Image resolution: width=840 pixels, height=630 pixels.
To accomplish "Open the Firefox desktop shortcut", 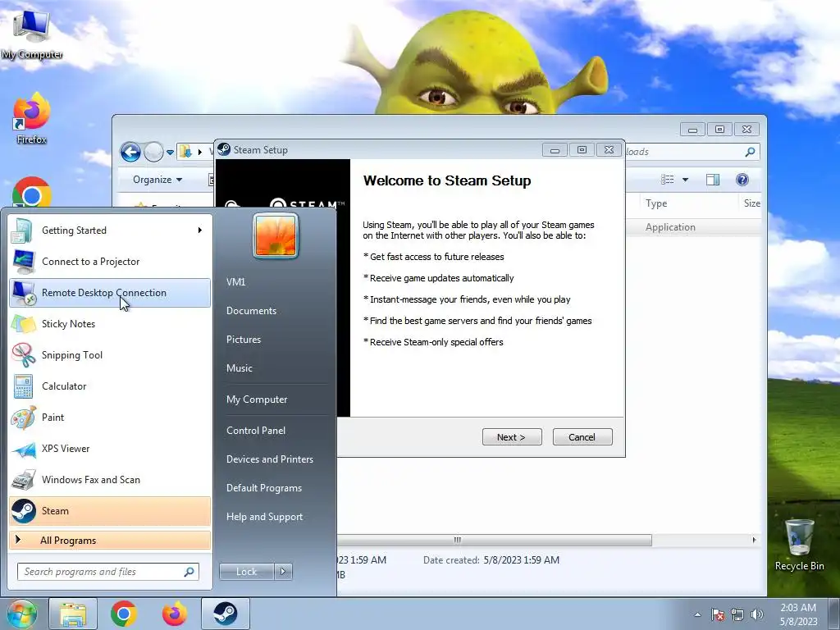I will pyautogui.click(x=31, y=118).
